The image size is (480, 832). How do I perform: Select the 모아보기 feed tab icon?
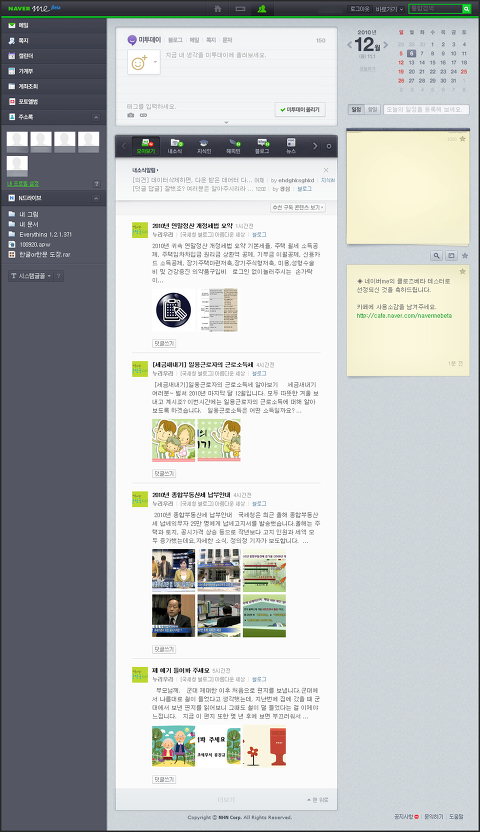[x=146, y=146]
